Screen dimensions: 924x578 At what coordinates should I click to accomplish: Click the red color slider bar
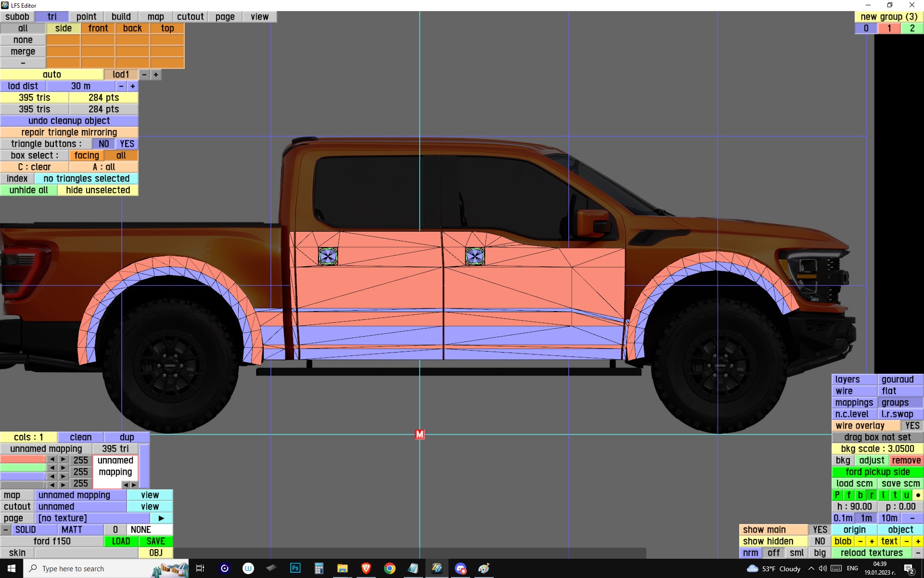(23, 460)
